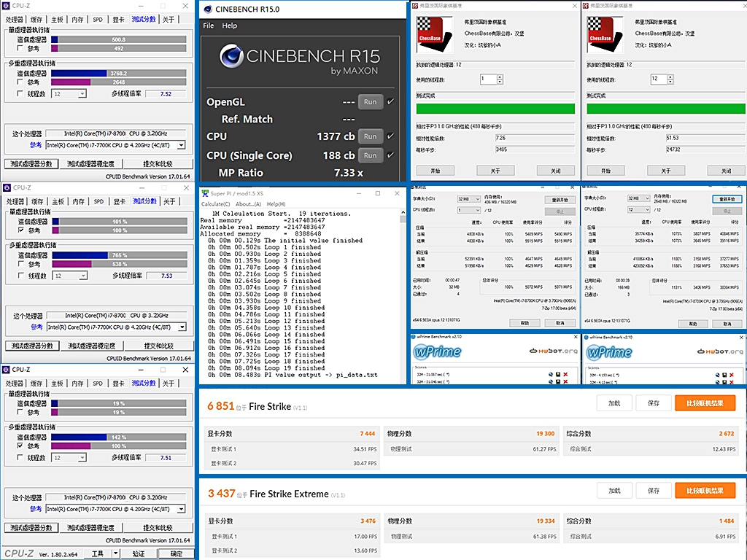
Task: Open the thread count dropdown in CPU-Z showing 7.53
Action: pos(83,276)
